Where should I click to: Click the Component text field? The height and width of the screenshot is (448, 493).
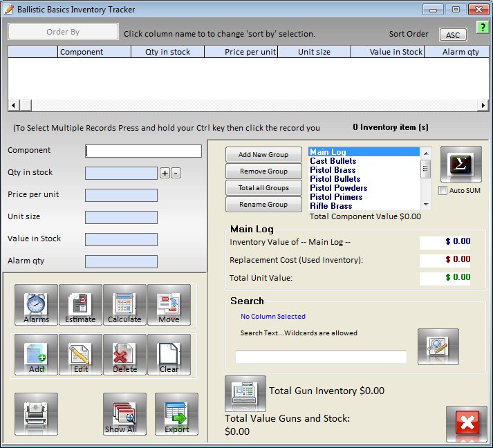pyautogui.click(x=143, y=151)
